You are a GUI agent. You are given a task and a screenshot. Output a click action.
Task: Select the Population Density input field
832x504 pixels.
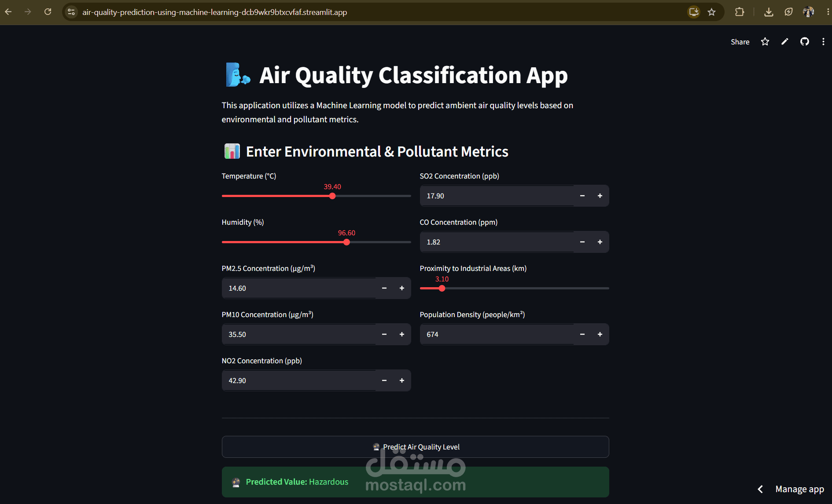click(x=497, y=334)
